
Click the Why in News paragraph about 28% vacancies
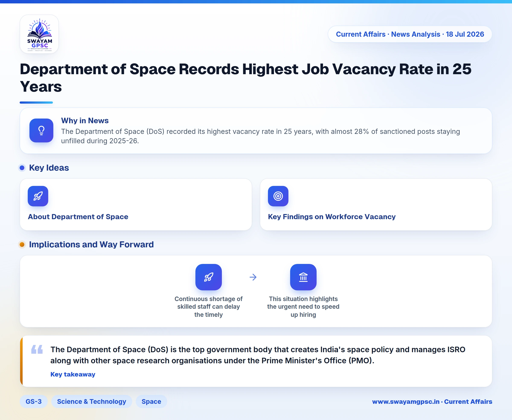pyautogui.click(x=260, y=136)
